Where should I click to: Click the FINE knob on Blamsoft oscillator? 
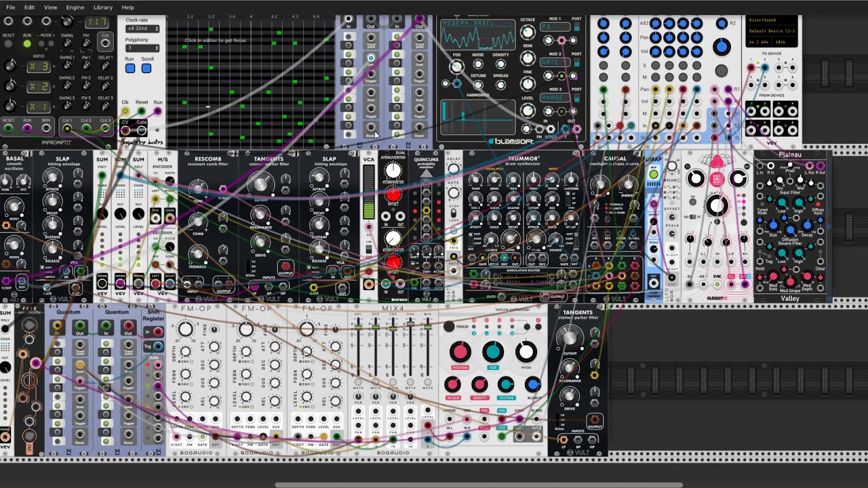click(x=528, y=84)
